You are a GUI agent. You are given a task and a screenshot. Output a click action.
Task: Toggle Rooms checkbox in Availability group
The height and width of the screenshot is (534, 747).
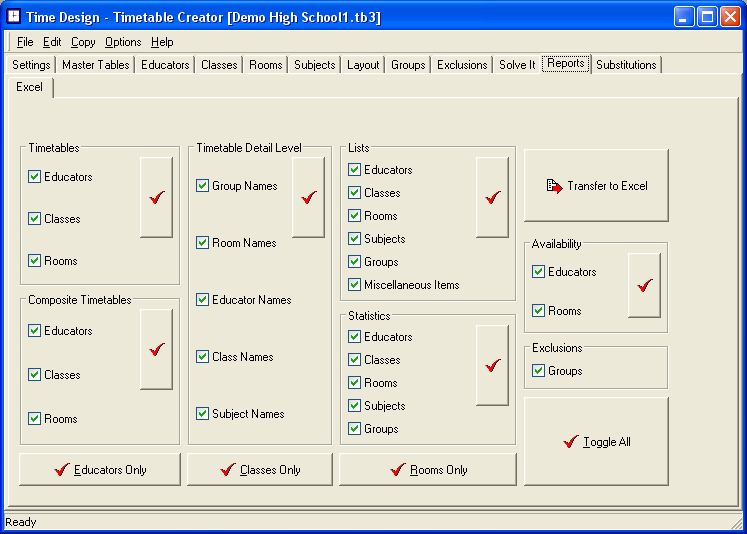(539, 311)
